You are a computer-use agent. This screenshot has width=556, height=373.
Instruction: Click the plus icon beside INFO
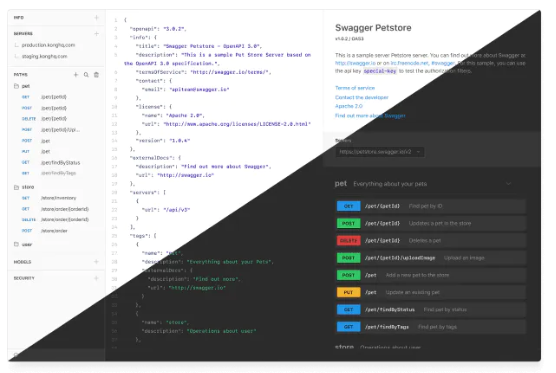click(x=96, y=17)
